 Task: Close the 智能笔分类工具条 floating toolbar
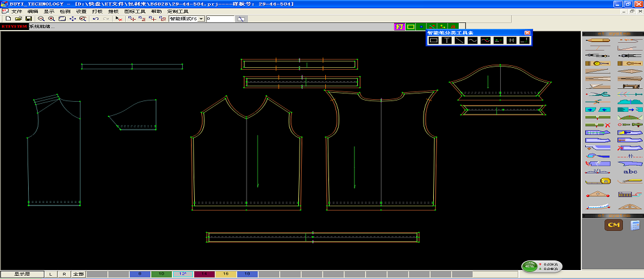pos(527,33)
